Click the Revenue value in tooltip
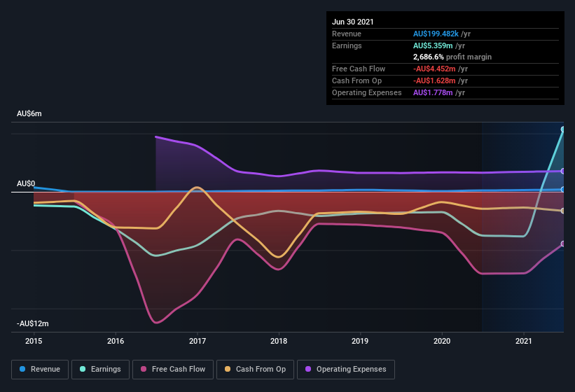The height and width of the screenshot is (392, 575). point(436,34)
